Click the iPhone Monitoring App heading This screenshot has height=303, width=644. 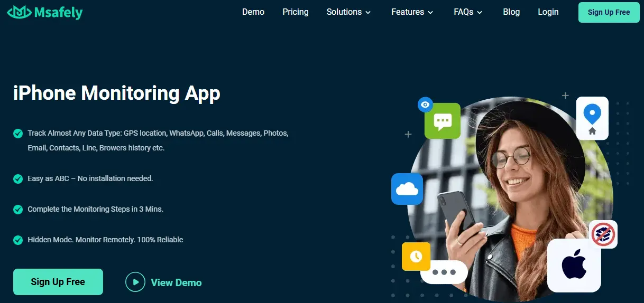point(117,93)
